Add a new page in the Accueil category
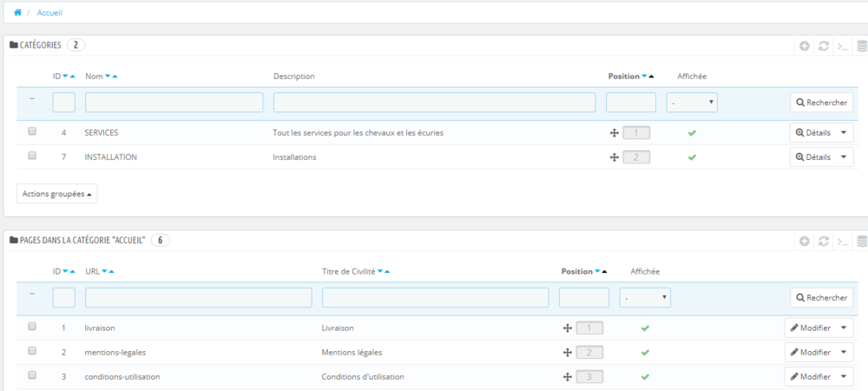 pyautogui.click(x=805, y=241)
